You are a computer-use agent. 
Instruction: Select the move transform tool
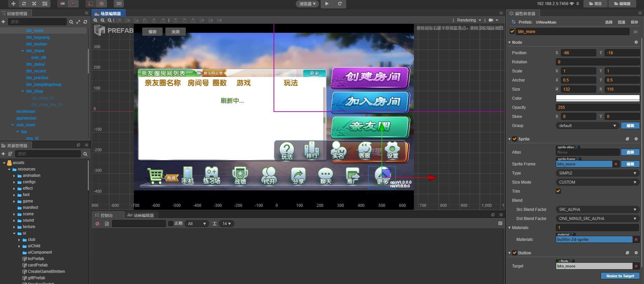[x=13, y=4]
